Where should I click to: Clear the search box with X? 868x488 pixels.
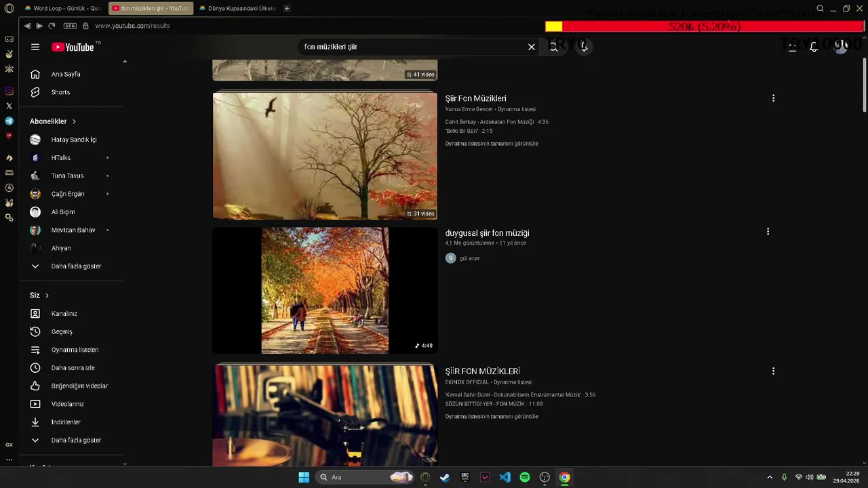532,47
